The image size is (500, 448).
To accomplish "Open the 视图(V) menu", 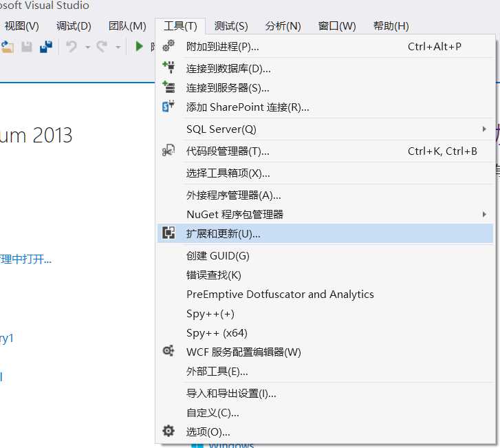I will pyautogui.click(x=22, y=26).
